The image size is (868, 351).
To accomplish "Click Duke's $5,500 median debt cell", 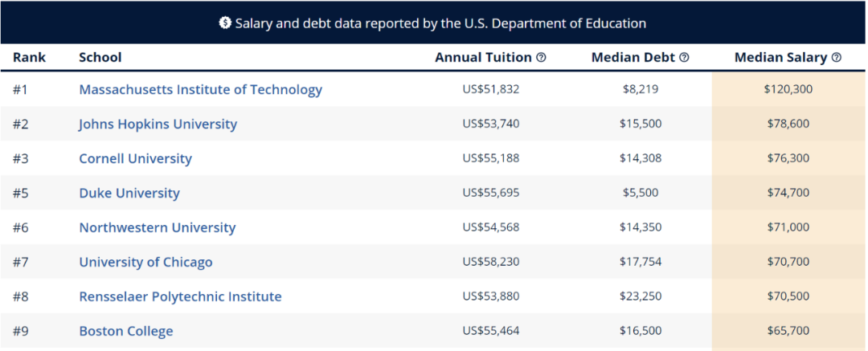I will [641, 194].
